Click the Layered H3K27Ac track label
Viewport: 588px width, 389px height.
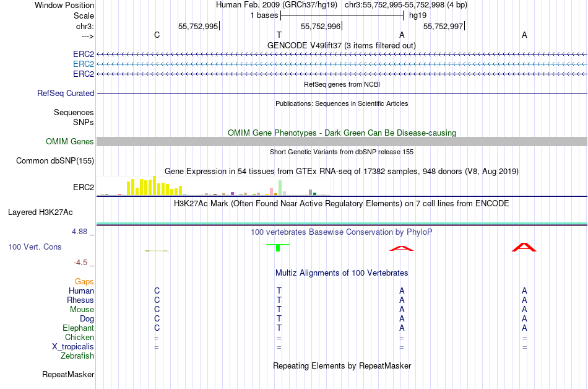tap(40, 212)
